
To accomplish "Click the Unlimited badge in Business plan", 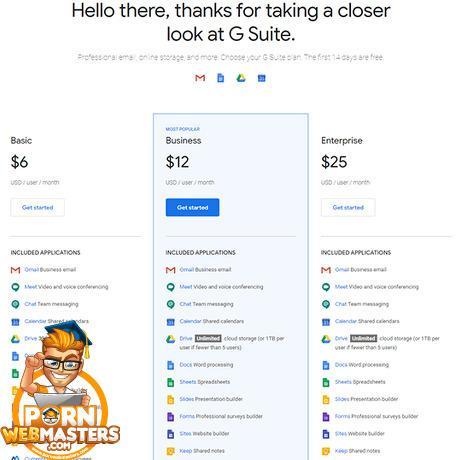I will [x=208, y=338].
